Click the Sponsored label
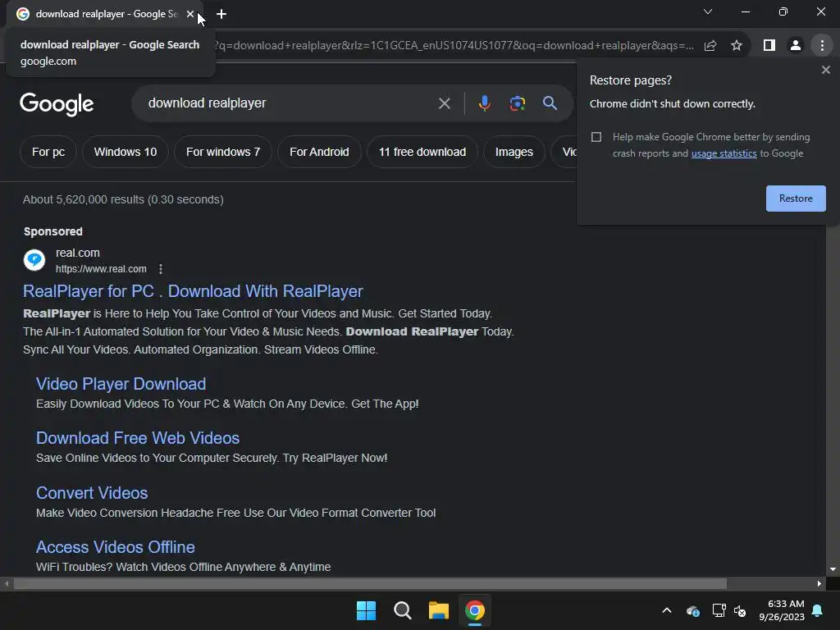840x630 pixels. (x=53, y=231)
